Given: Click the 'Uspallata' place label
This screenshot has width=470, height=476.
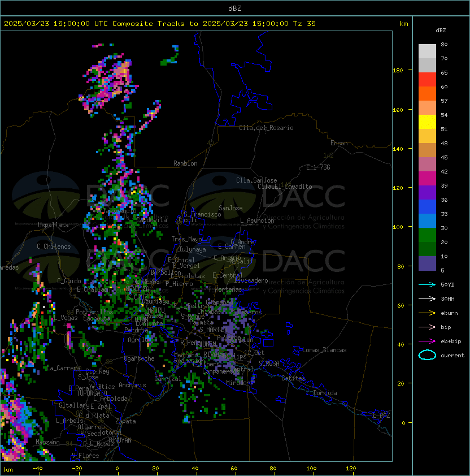Looking at the screenshot, I should coord(53,225).
